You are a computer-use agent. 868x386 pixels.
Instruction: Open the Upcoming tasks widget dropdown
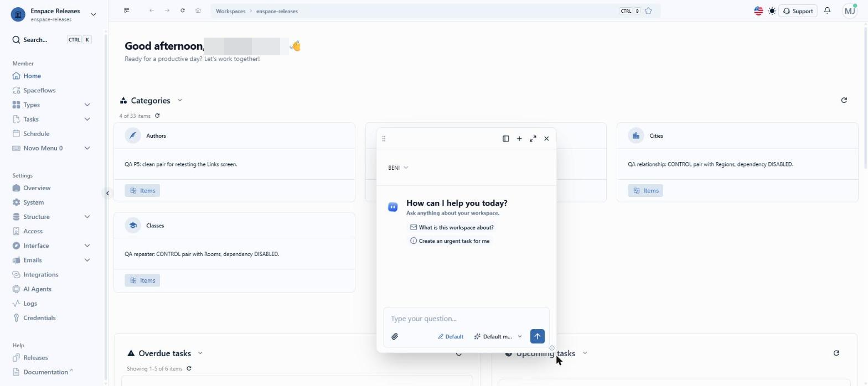tap(585, 353)
